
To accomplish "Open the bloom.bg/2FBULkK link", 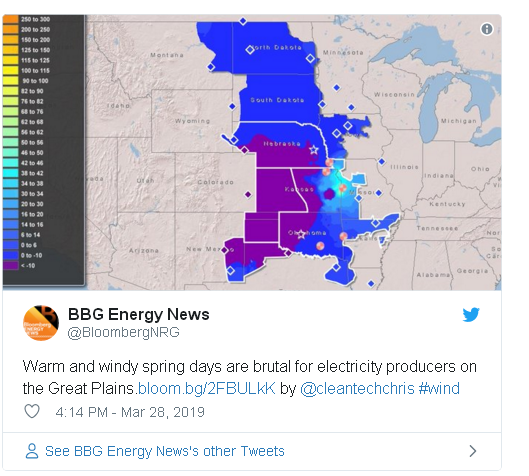I will coord(207,388).
